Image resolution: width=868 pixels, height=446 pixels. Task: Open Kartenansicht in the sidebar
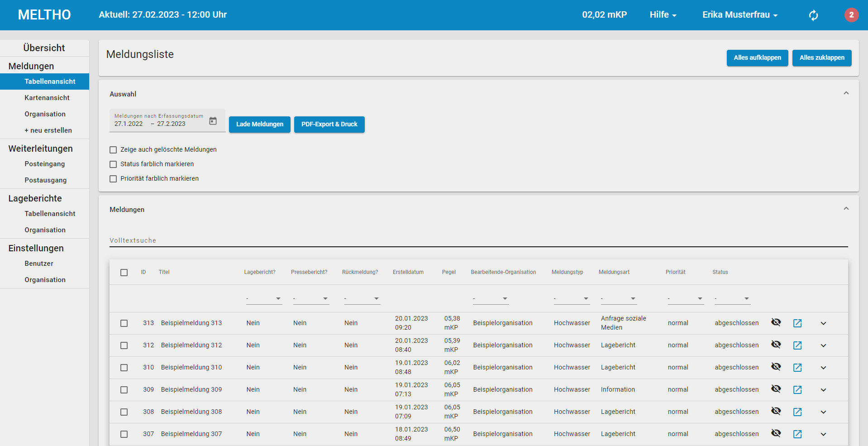coord(47,98)
